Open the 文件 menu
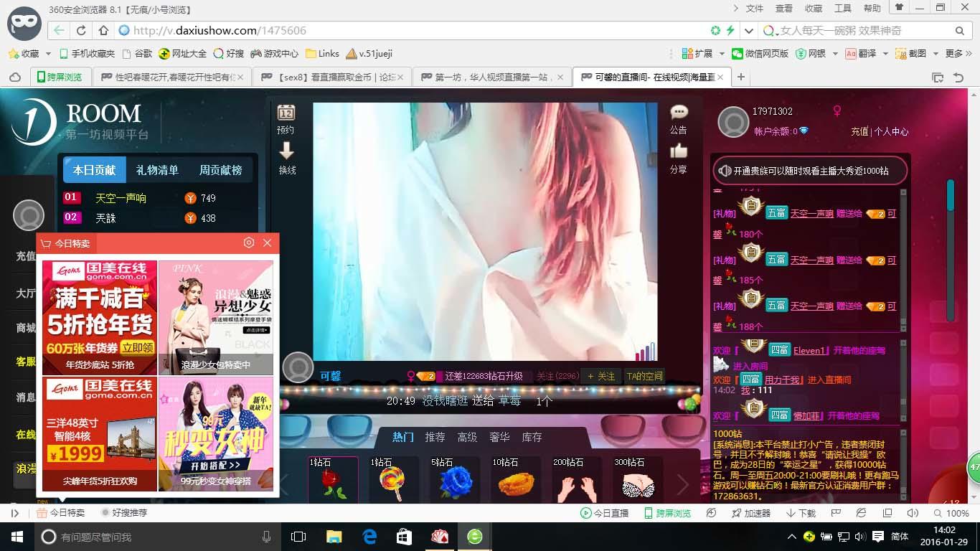 click(x=755, y=9)
